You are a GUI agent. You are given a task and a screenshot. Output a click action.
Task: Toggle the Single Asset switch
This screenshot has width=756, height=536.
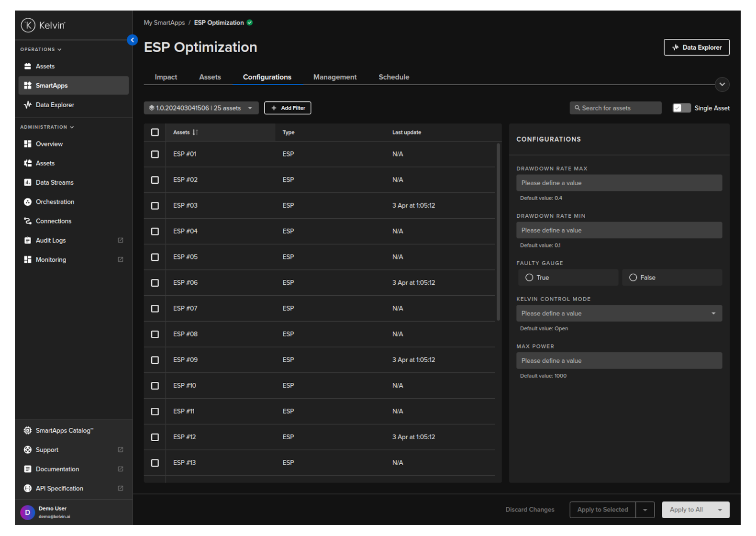(x=681, y=108)
